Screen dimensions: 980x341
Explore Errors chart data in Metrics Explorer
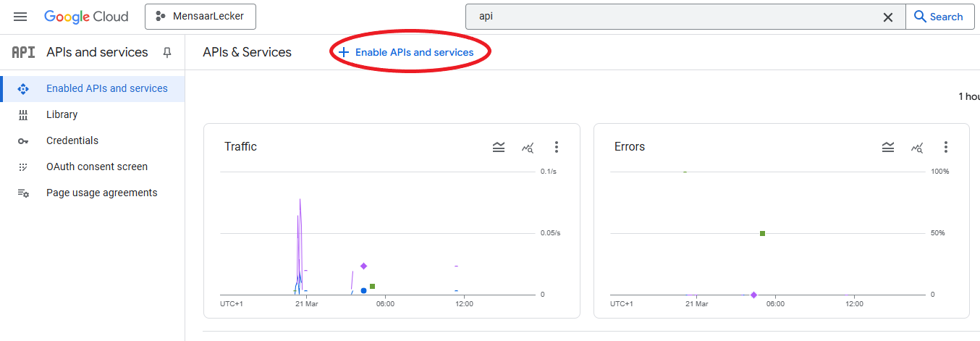(917, 148)
